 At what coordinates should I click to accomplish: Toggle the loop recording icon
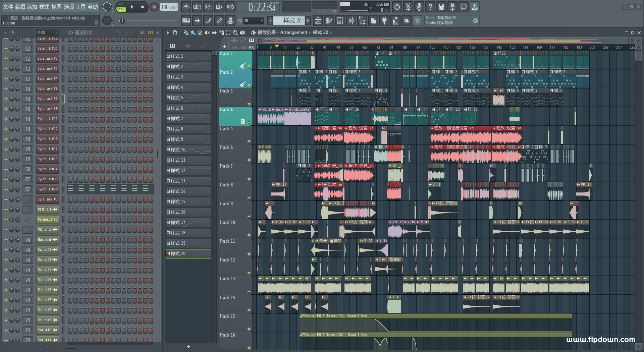(230, 7)
